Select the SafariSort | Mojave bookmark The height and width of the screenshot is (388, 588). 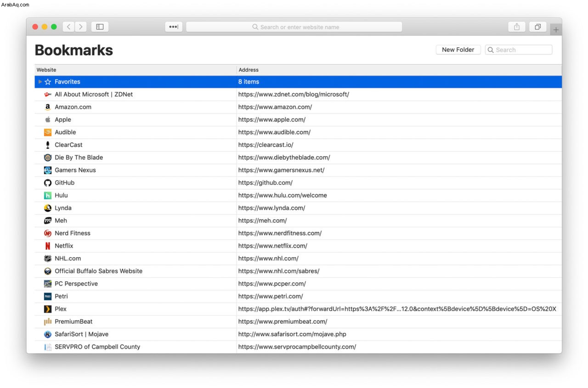click(82, 334)
